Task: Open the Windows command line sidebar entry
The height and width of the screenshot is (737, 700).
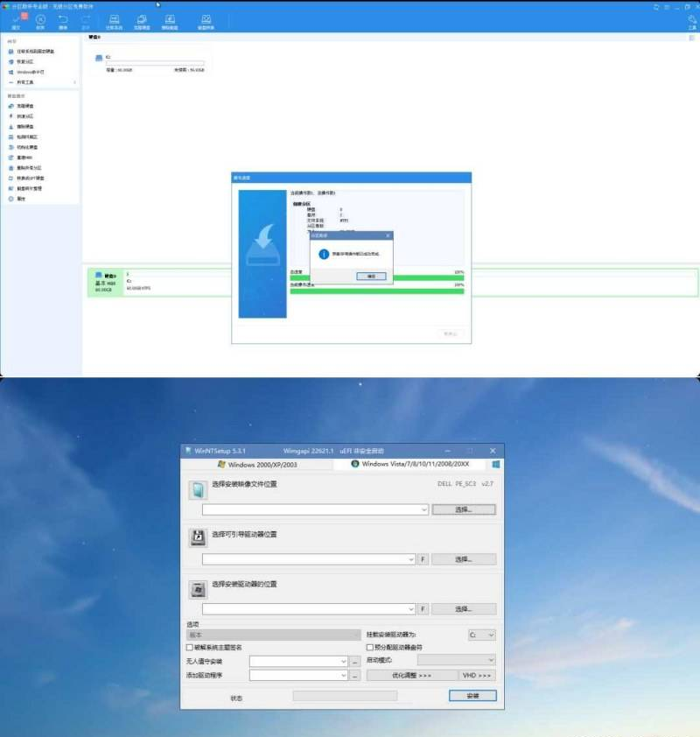Action: [26, 72]
